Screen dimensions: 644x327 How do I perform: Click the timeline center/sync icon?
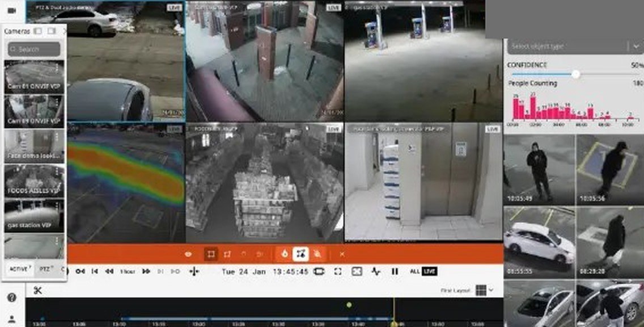pos(194,271)
